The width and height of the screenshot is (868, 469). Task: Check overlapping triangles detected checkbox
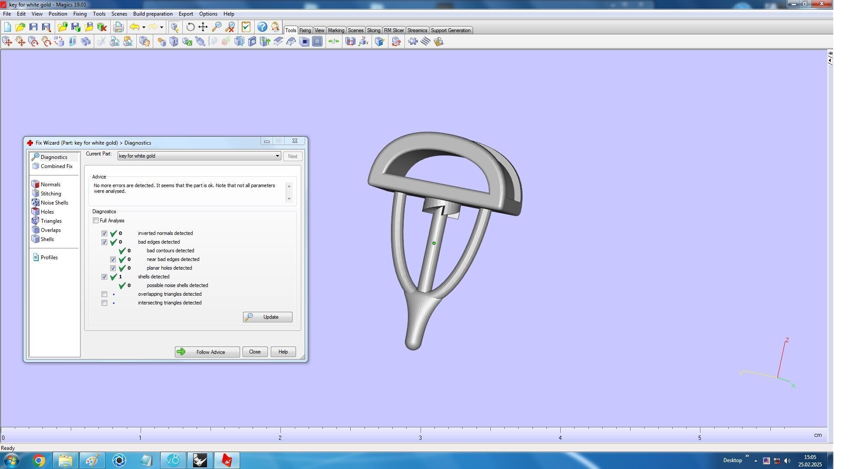pos(104,294)
